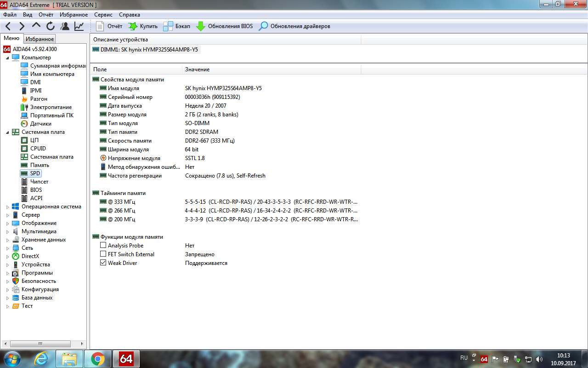Viewport: 588px width, 368px height.
Task: Toggle the FET Switch External checkbox
Action: click(103, 254)
